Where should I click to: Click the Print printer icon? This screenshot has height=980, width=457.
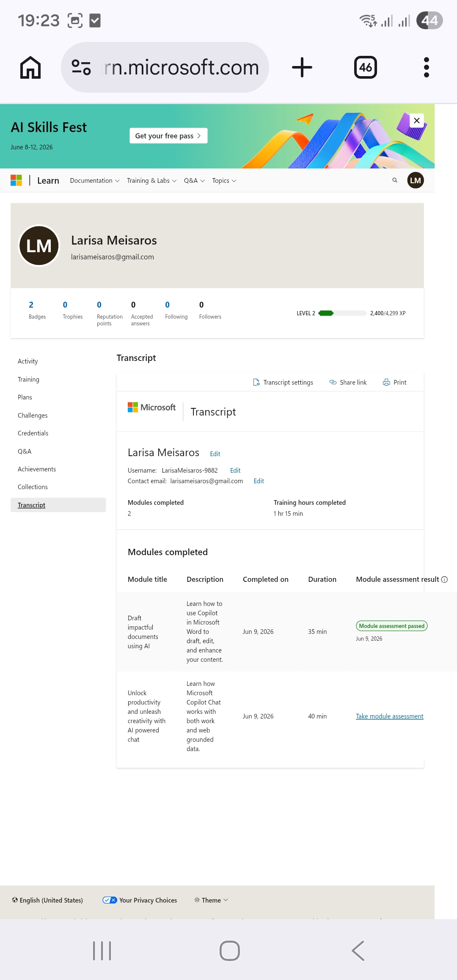386,382
